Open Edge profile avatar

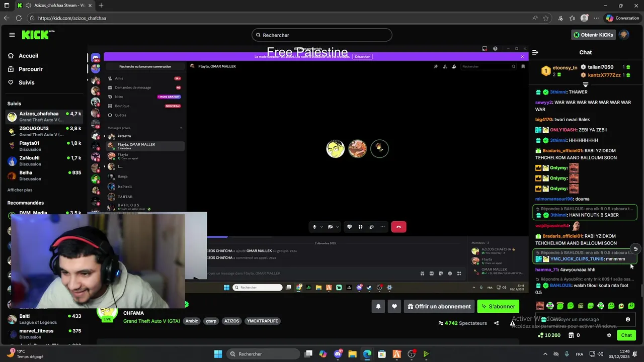coord(584,18)
